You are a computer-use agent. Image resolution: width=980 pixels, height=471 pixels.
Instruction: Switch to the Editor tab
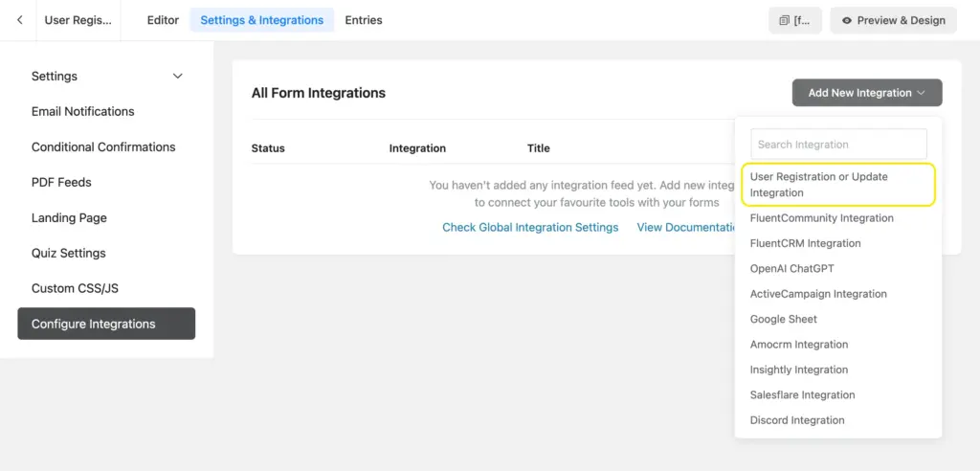tap(163, 20)
